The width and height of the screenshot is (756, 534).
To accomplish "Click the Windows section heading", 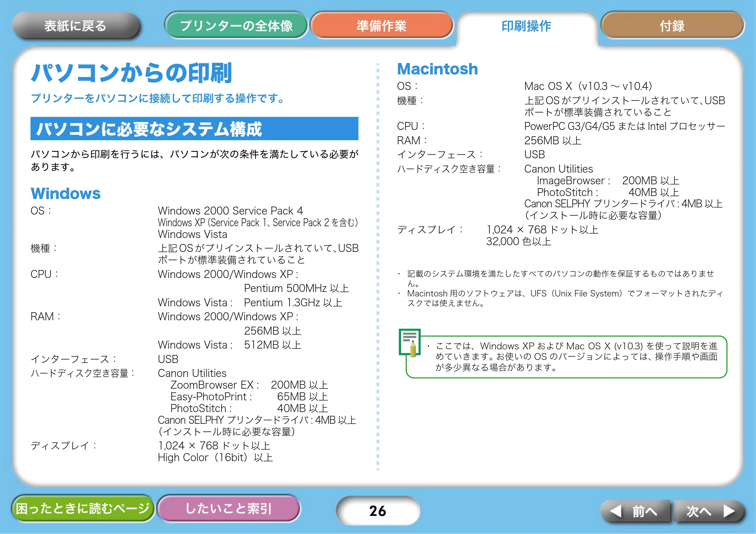I will pos(66,193).
